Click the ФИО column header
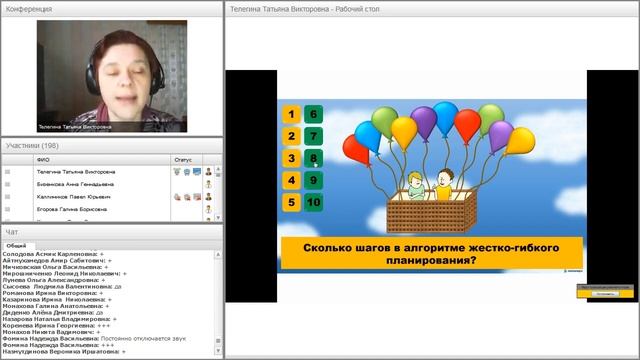Viewport: 640px width, 360px height. click(x=102, y=160)
